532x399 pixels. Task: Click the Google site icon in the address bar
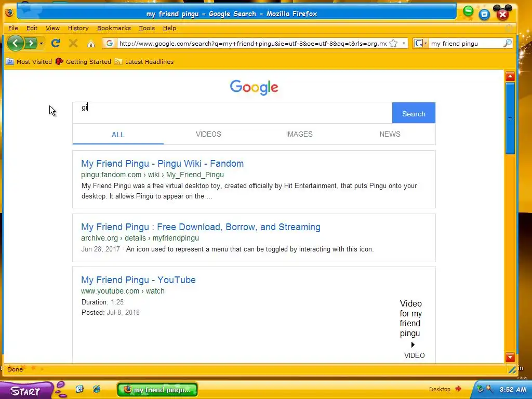pos(109,44)
